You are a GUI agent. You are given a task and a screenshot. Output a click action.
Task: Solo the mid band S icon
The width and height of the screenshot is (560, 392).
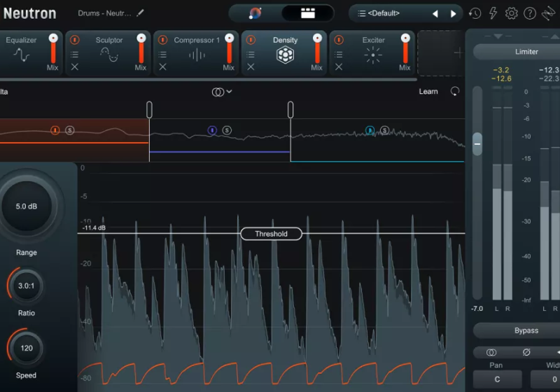coord(227,130)
